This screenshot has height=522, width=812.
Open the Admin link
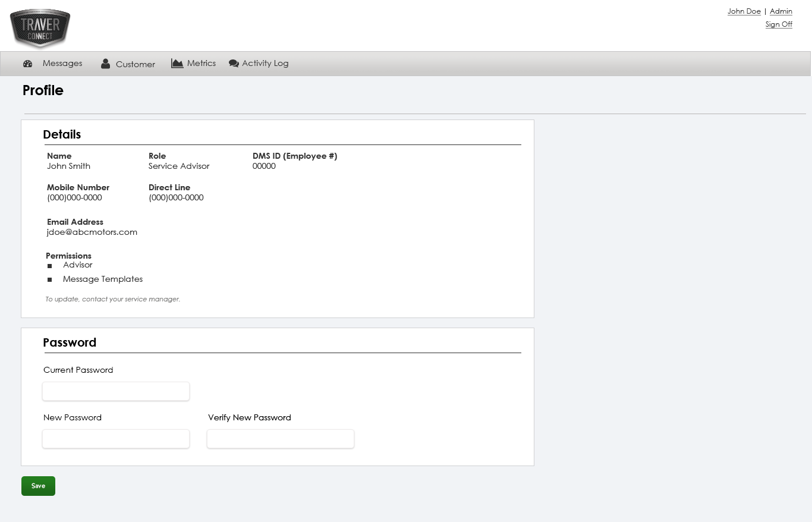(780, 11)
